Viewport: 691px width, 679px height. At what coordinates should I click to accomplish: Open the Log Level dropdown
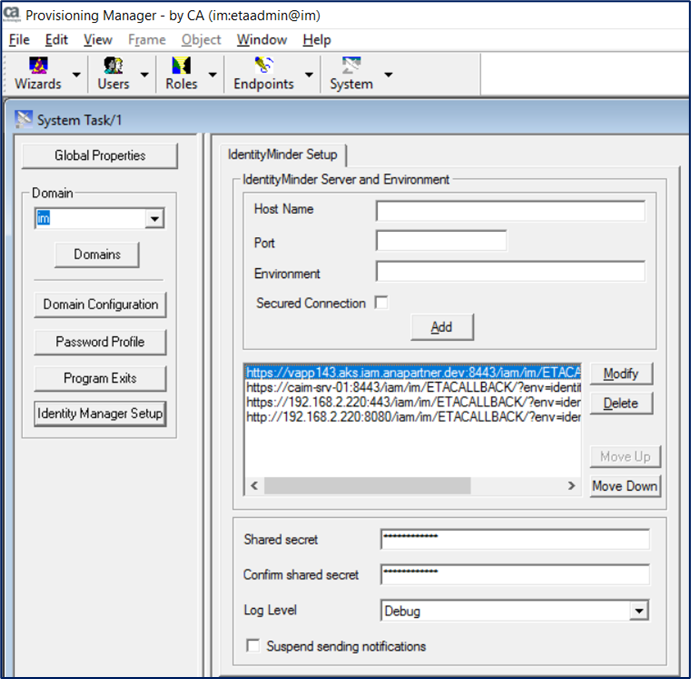tap(639, 610)
